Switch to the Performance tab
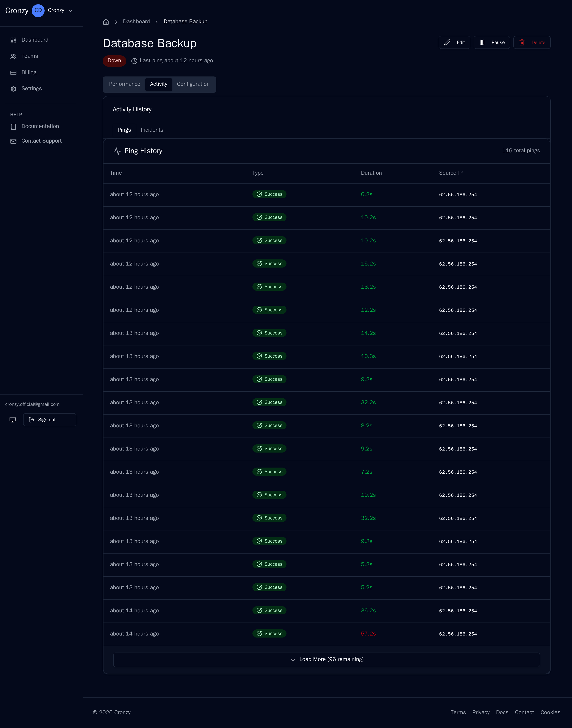The height and width of the screenshot is (728, 572). [125, 84]
